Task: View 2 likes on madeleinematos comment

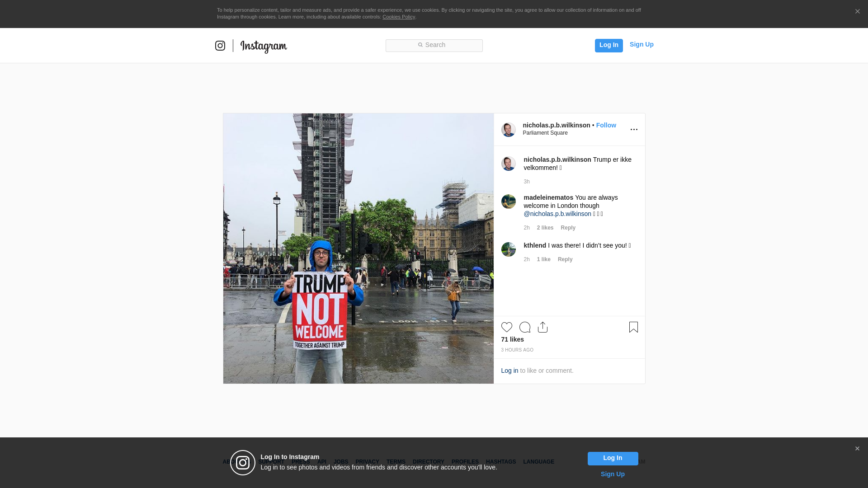Action: tap(545, 228)
